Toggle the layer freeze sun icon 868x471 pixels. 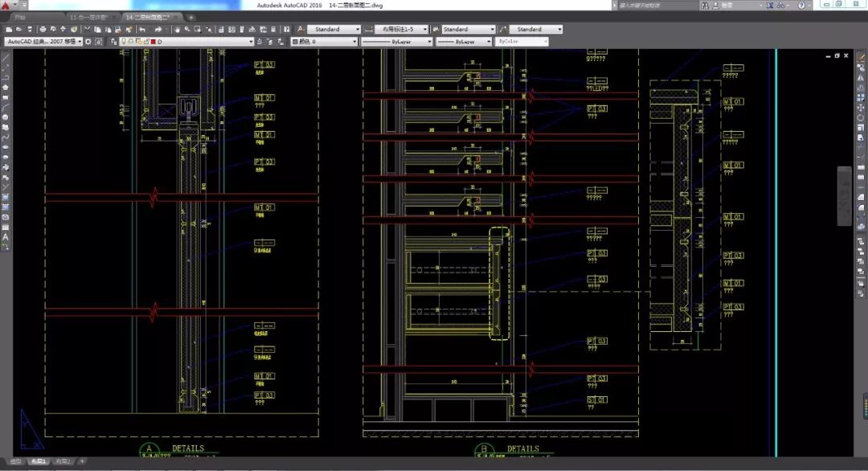(129, 41)
